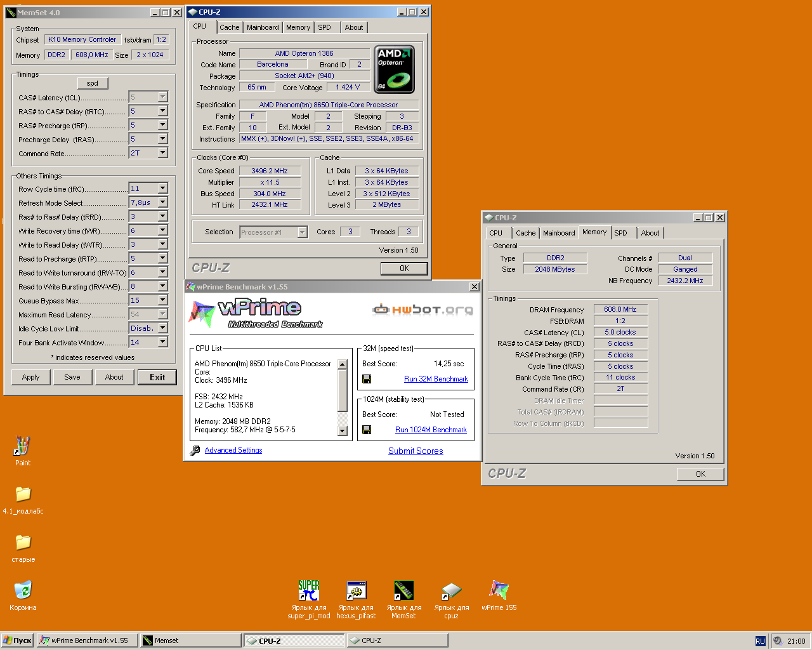
Task: Click Пуск start button
Action: (18, 640)
